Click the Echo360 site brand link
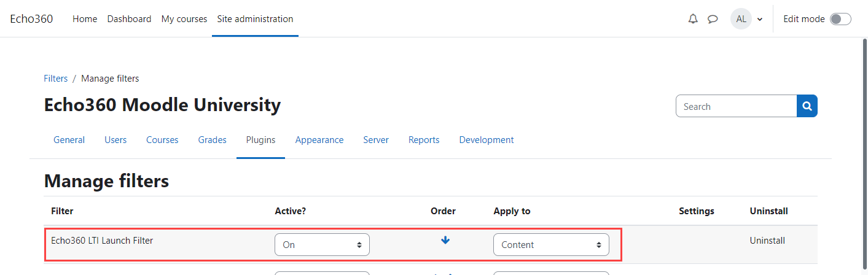Image resolution: width=868 pixels, height=275 pixels. click(31, 19)
